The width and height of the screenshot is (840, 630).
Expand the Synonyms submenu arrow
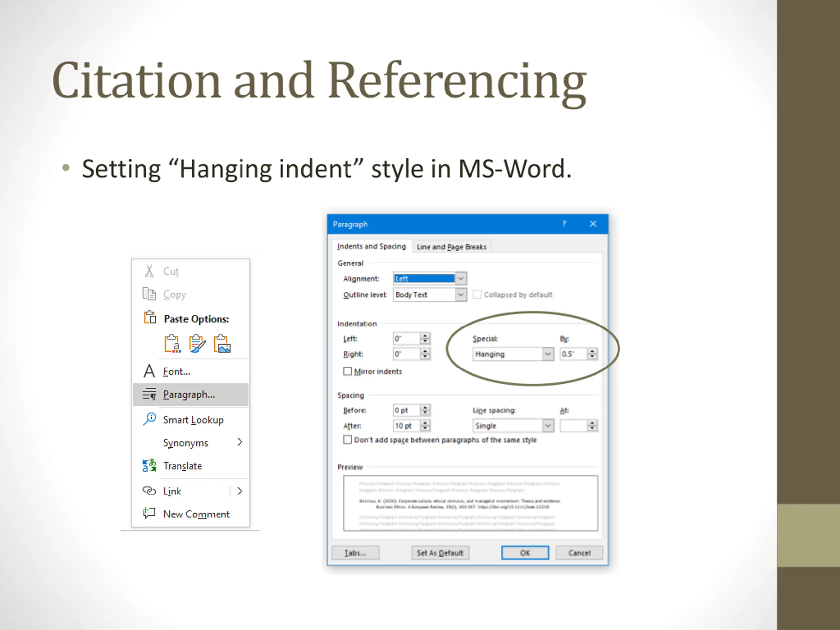pyautogui.click(x=240, y=442)
